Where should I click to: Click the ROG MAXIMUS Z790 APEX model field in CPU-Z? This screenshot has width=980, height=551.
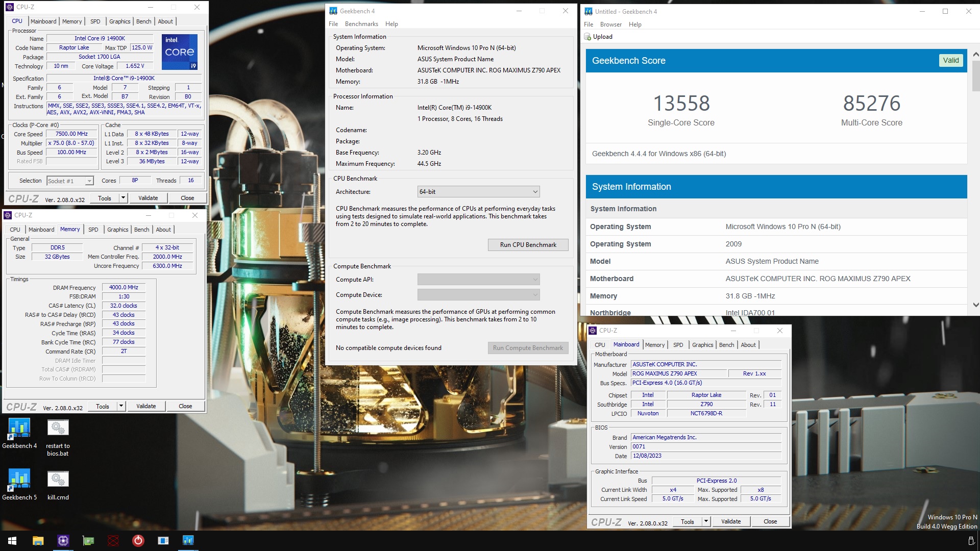pyautogui.click(x=678, y=374)
